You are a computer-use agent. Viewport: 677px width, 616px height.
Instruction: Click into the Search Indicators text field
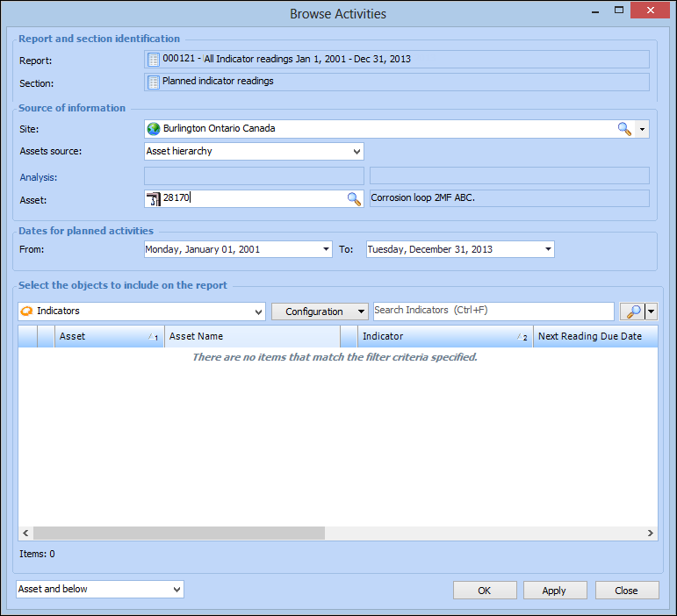tap(493, 311)
